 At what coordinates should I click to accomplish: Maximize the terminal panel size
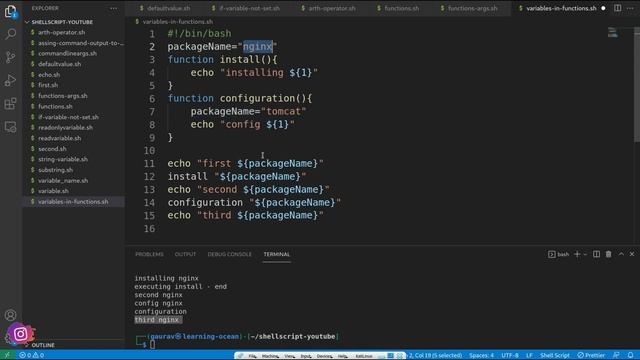(621, 254)
